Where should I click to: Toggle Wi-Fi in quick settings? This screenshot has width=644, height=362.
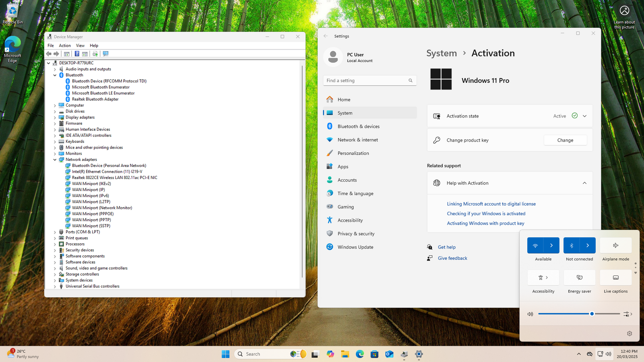tap(535, 245)
